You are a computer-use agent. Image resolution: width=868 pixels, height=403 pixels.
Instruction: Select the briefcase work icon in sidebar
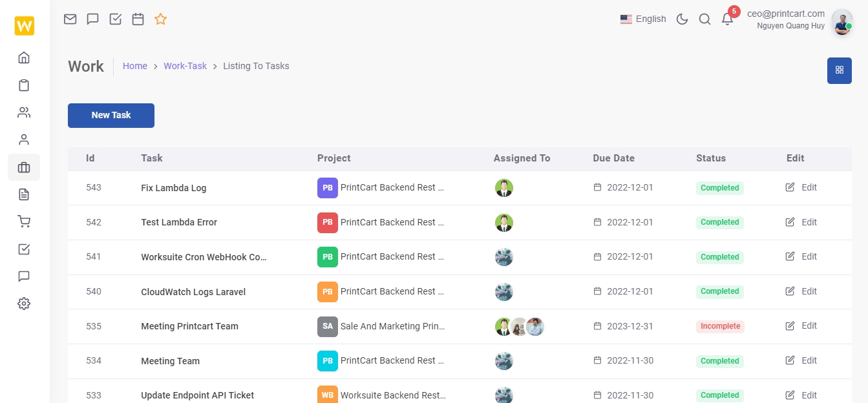pos(24,167)
